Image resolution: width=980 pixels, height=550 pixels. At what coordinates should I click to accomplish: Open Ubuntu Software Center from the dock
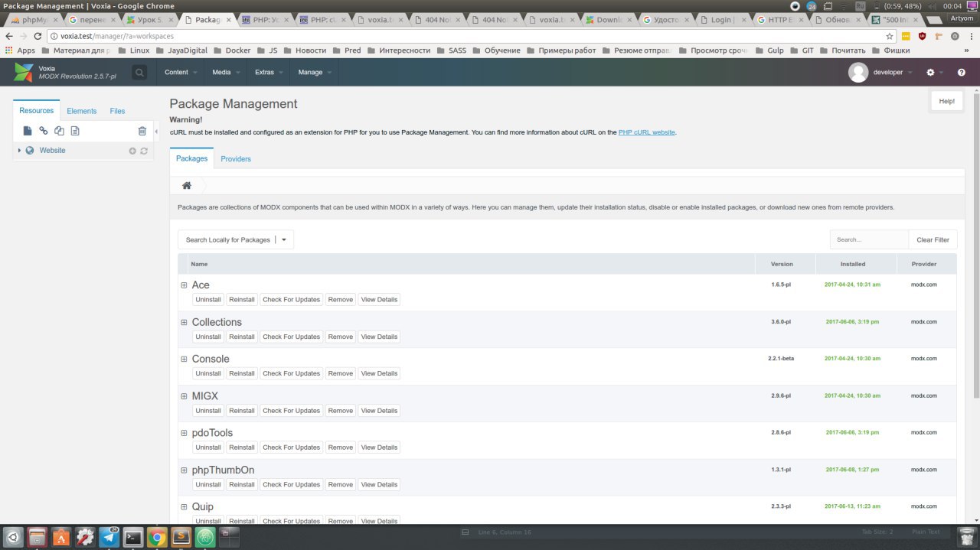pos(61,537)
